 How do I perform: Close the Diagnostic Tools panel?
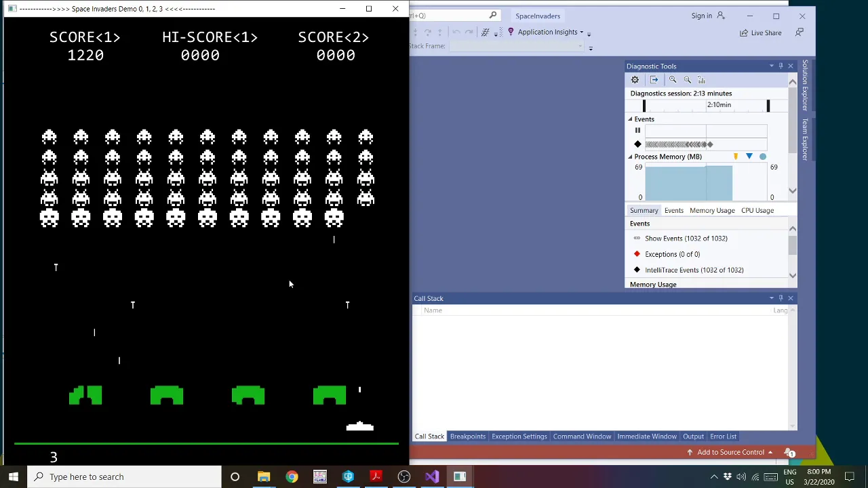tap(790, 66)
